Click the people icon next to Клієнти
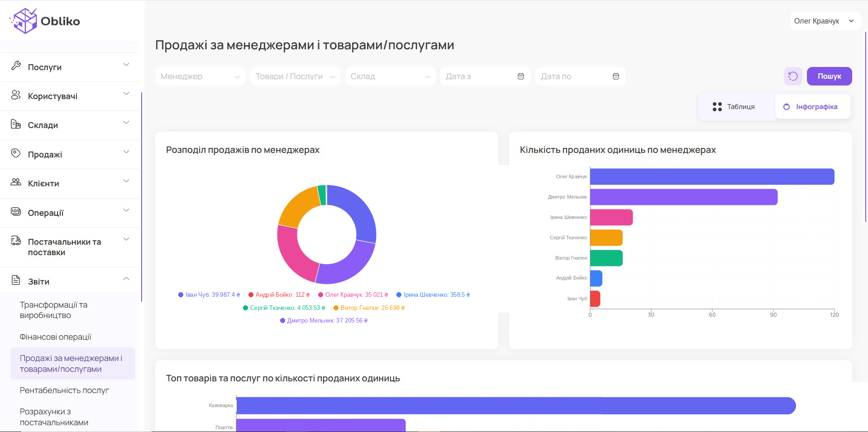This screenshot has height=432, width=868. pos(16,182)
